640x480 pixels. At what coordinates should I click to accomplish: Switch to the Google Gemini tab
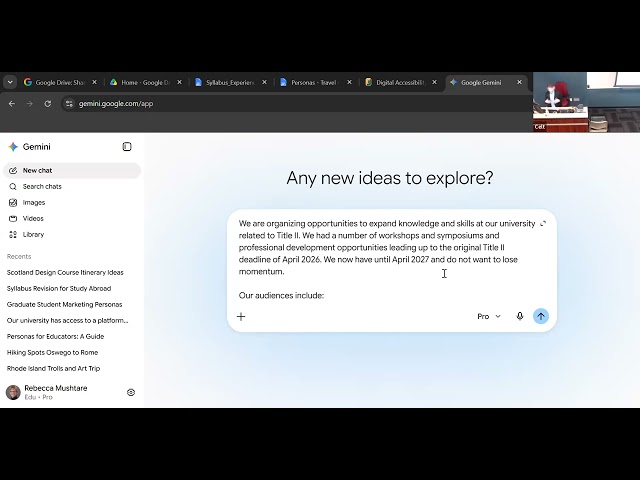486,82
